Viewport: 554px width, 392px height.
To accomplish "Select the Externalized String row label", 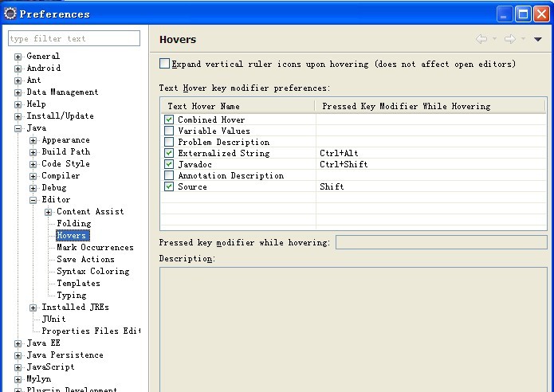I will tap(224, 153).
